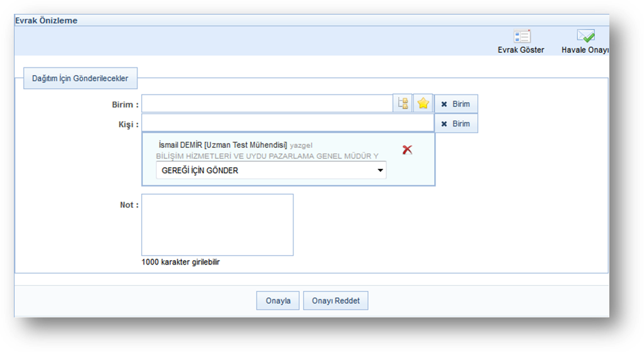Click the Evrak Göster document list icon

point(522,37)
